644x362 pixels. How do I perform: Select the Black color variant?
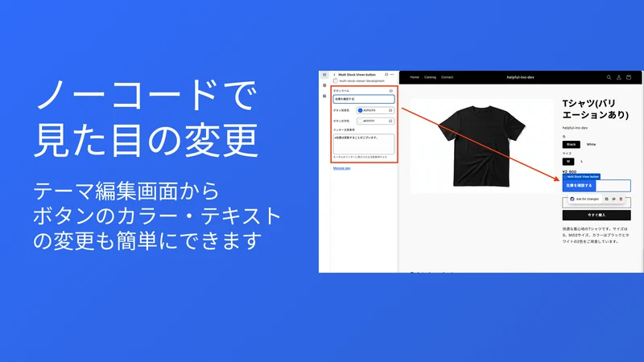pos(572,145)
